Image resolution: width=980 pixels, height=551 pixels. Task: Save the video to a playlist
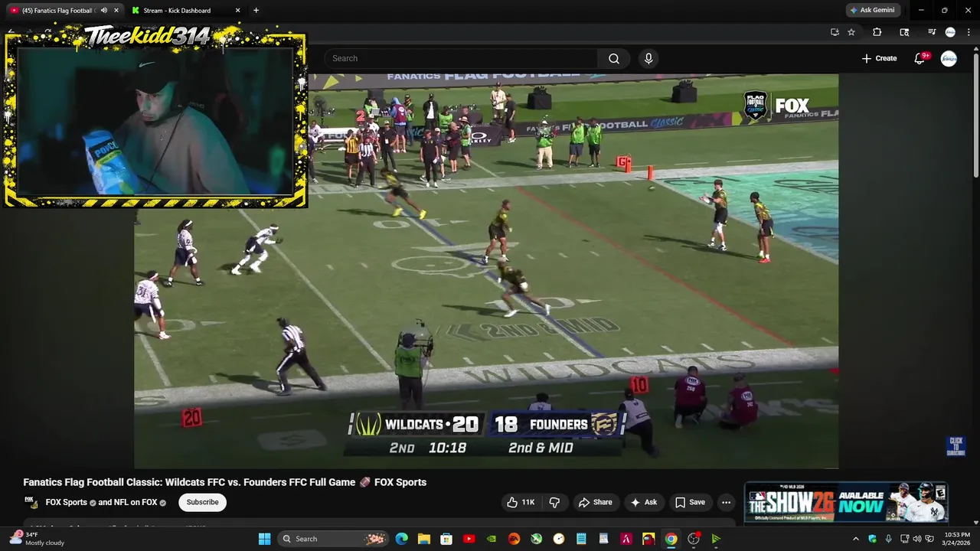(690, 502)
